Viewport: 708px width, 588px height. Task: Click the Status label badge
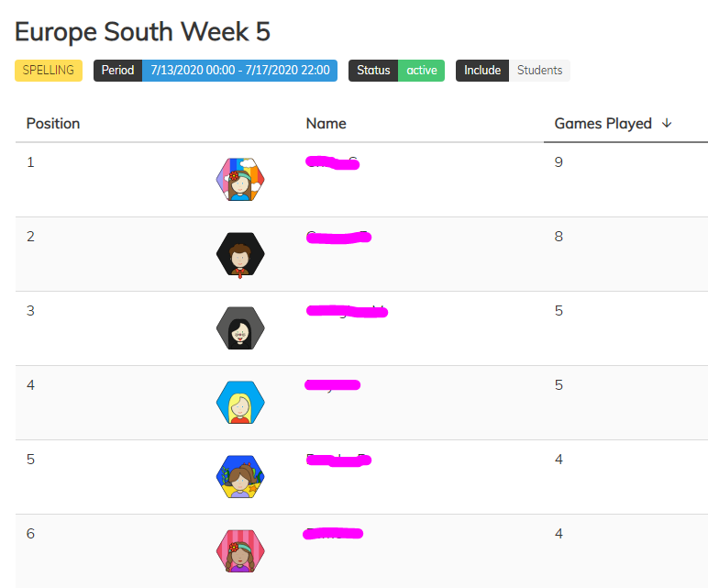coord(373,71)
